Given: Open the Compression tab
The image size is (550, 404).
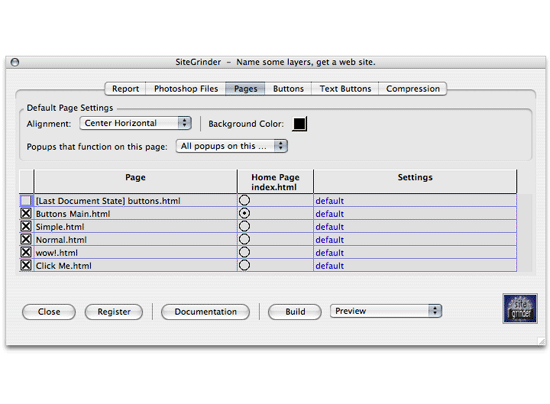Looking at the screenshot, I should (x=413, y=89).
